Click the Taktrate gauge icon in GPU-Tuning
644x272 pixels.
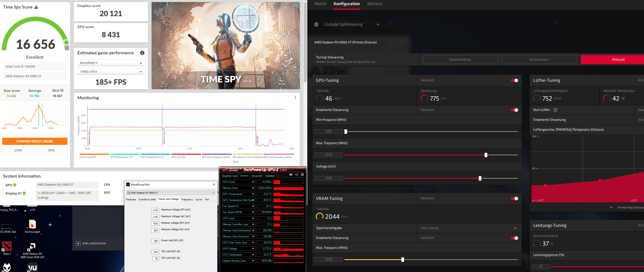[319, 98]
